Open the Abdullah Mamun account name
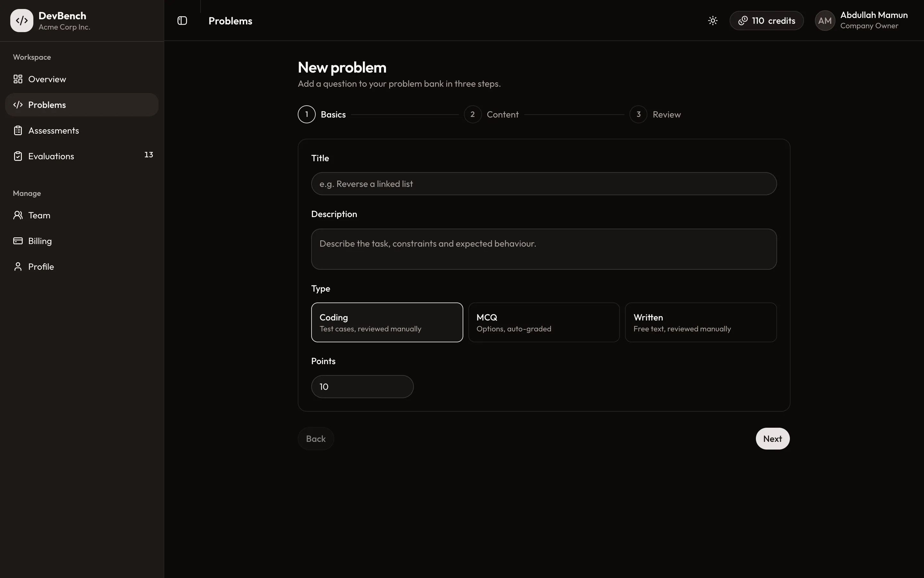Screen dimensions: 924x578 tap(874, 15)
